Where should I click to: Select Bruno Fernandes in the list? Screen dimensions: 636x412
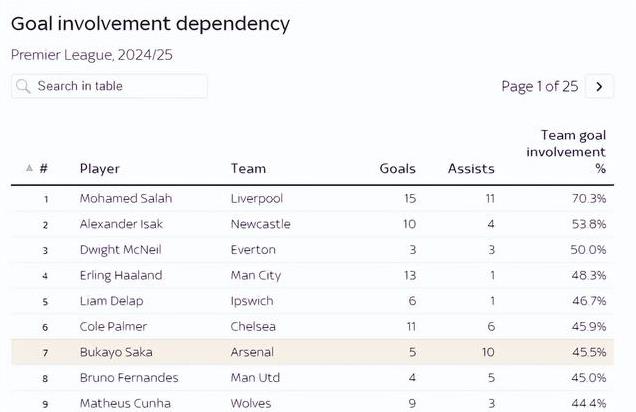tap(129, 378)
